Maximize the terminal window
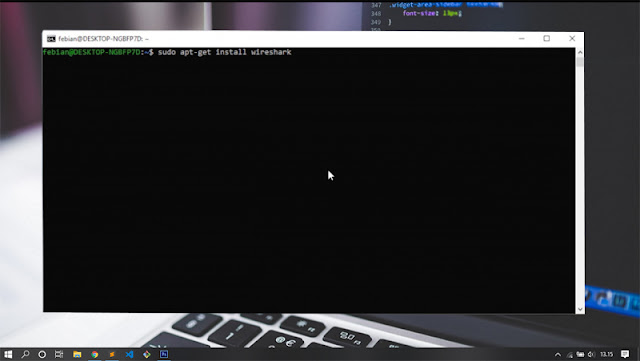 click(547, 38)
